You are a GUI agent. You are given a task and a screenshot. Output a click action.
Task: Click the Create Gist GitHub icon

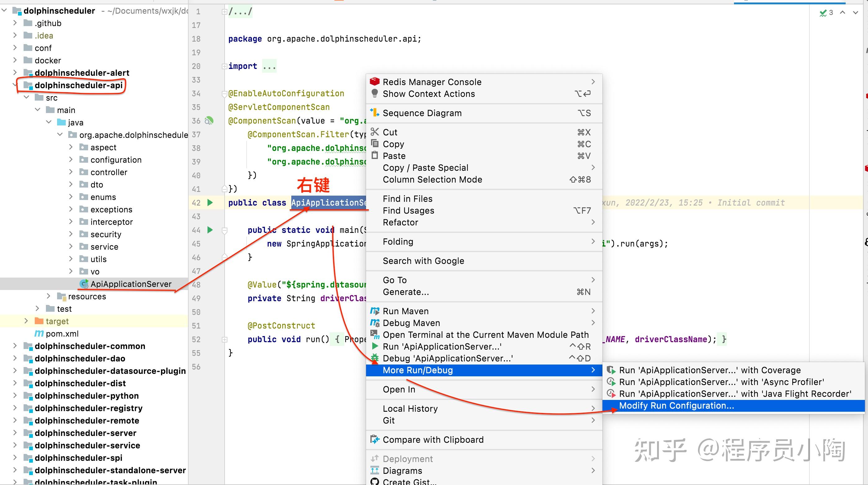[375, 482]
